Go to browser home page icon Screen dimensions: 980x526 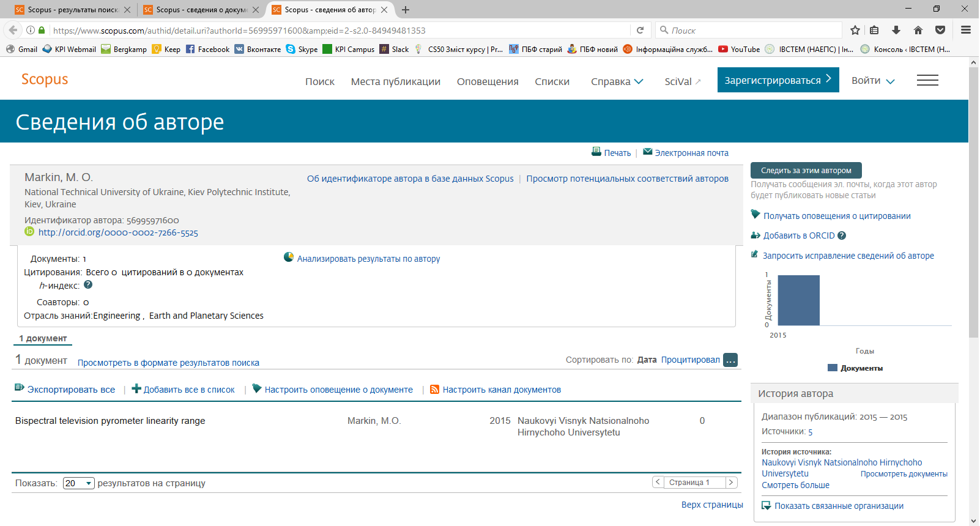point(918,30)
